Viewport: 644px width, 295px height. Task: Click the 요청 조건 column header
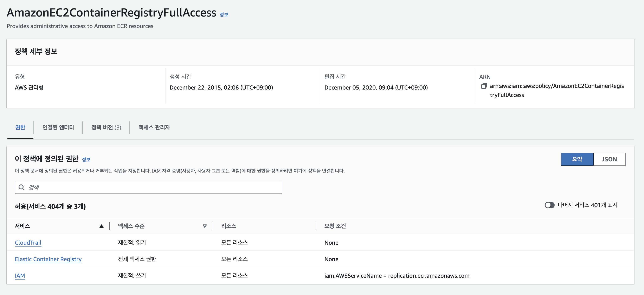coord(335,226)
